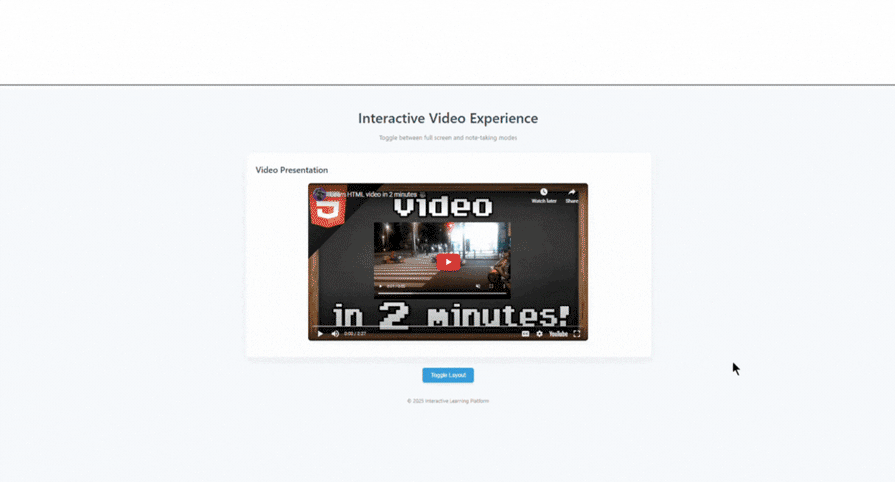This screenshot has width=895, height=482.
Task: Toggle closed captions in the YouTube player
Action: tap(525, 334)
